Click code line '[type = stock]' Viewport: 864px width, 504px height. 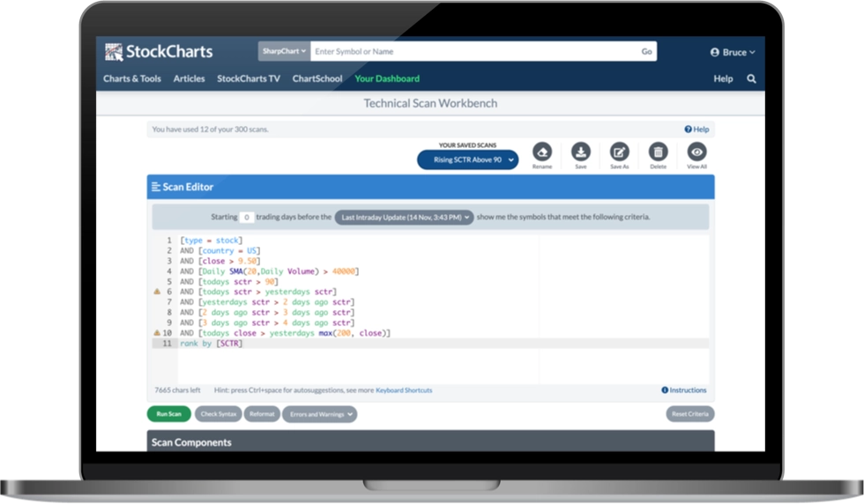click(211, 241)
